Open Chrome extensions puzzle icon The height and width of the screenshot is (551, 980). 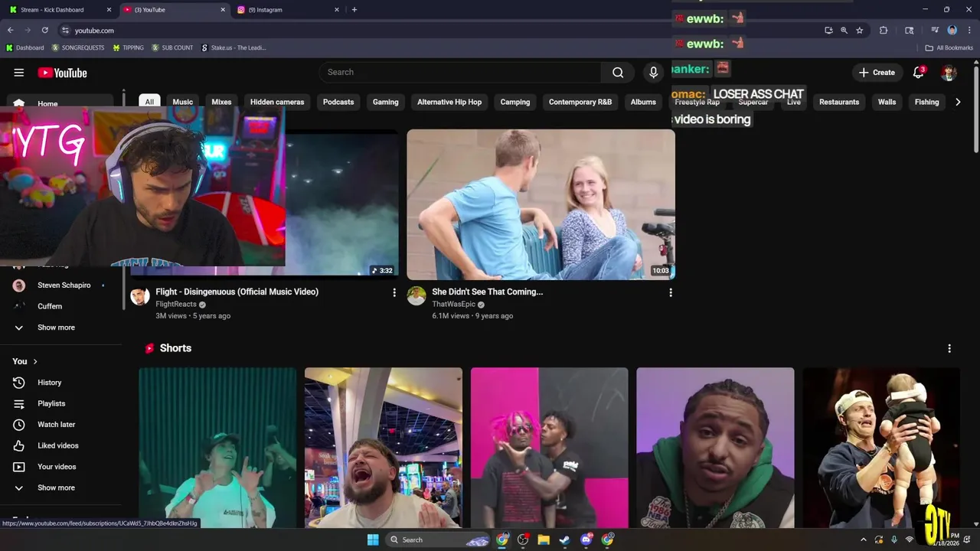point(884,30)
